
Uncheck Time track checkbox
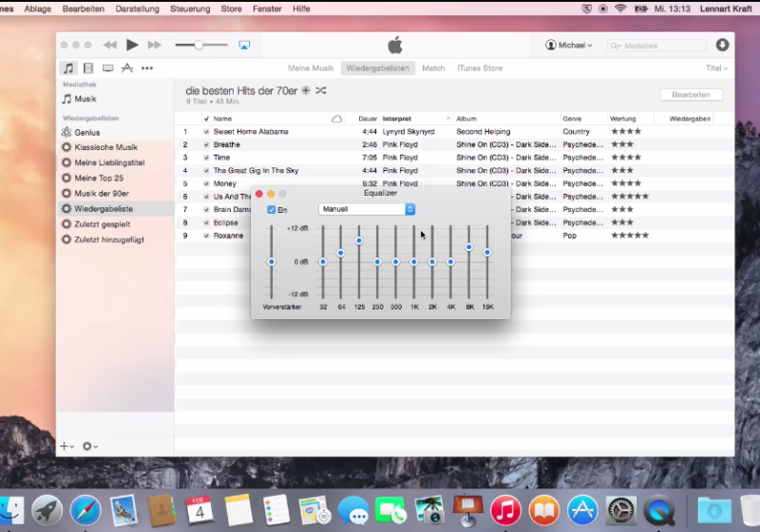point(206,158)
